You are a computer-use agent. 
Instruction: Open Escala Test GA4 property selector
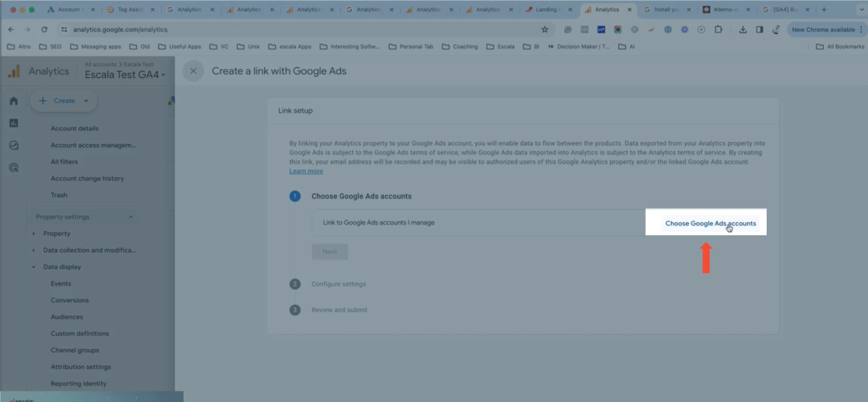coord(125,75)
